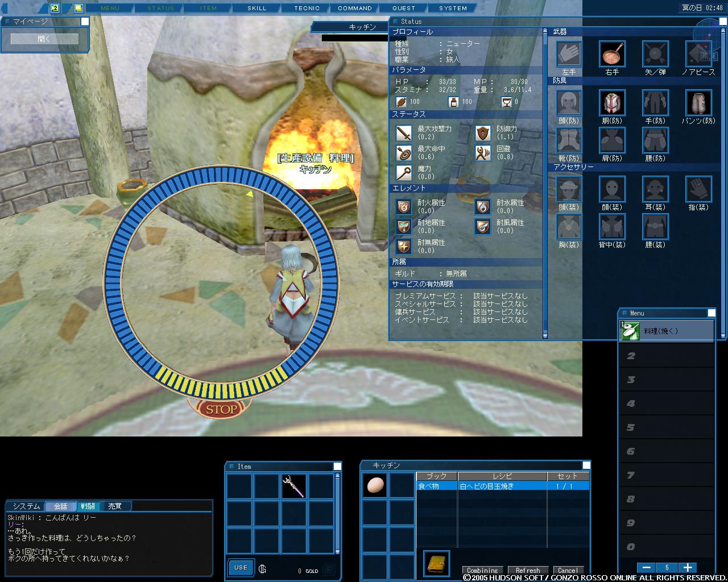The image size is (728, 582).
Task: Open the SYSTEM tab in top bar
Action: [453, 8]
